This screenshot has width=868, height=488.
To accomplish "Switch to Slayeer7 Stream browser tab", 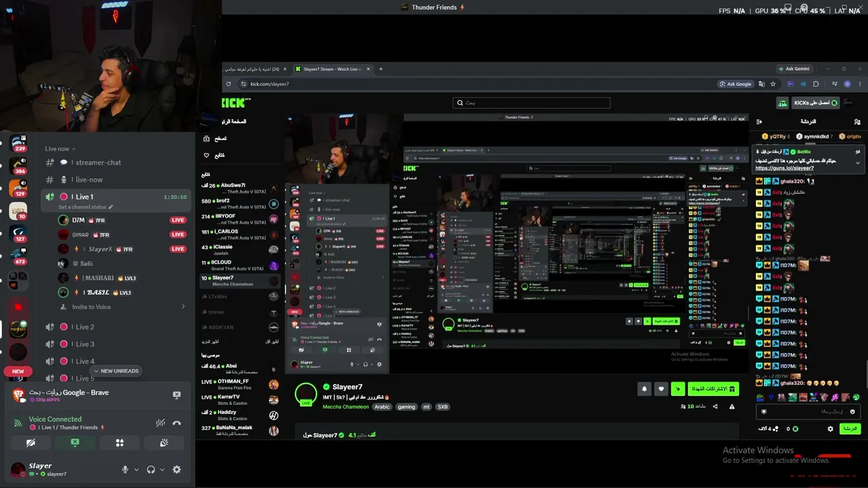I will (332, 69).
